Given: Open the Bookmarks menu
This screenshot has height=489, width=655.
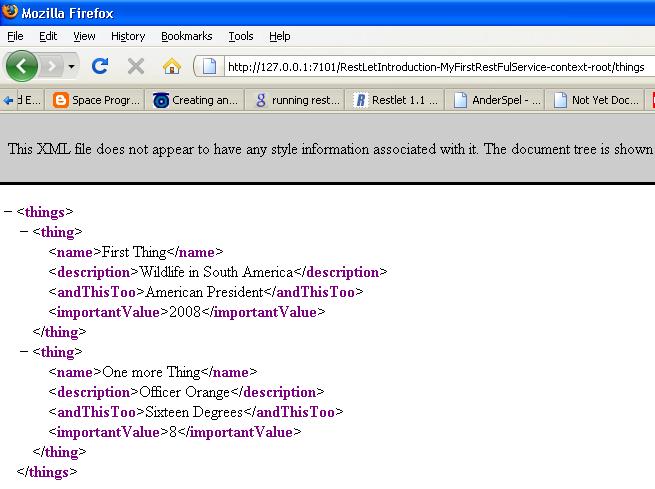Looking at the screenshot, I should (x=187, y=36).
